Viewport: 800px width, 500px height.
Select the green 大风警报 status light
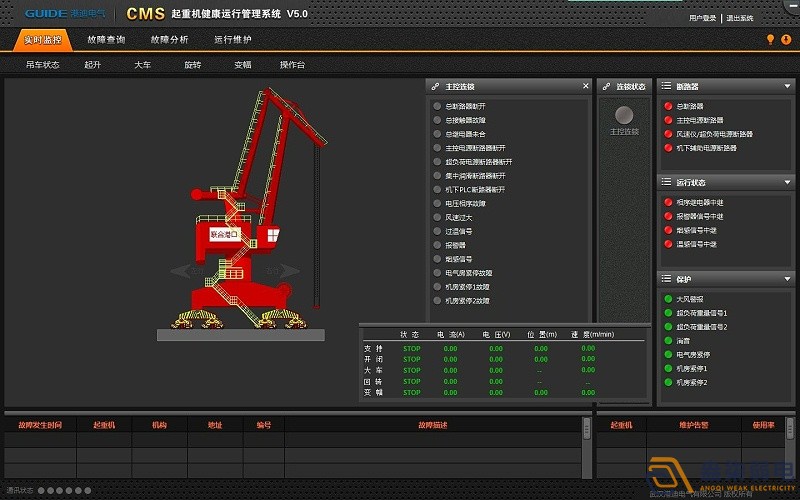pos(668,298)
